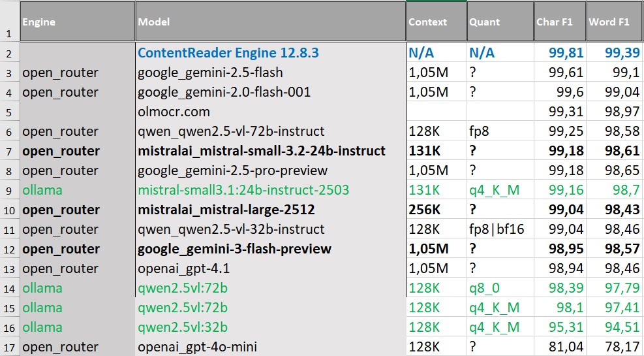The height and width of the screenshot is (356, 644).
Task: Click the row 10 header number
Action: [x=9, y=210]
